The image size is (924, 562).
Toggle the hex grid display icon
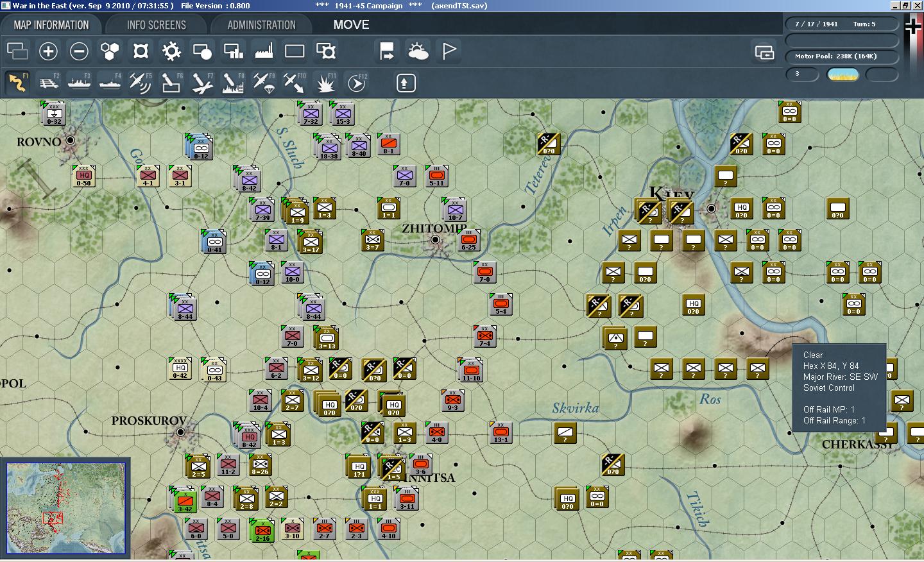tap(110, 51)
